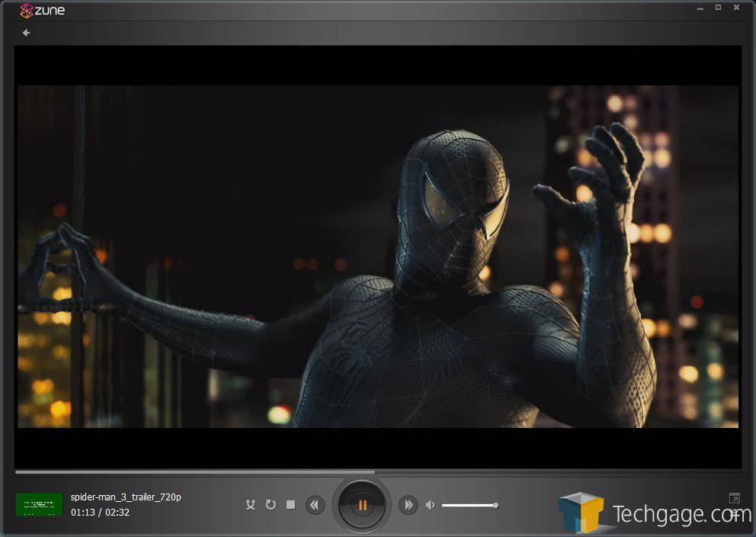Maximize the Zune window
Screen dimensions: 756x537
tap(718, 8)
